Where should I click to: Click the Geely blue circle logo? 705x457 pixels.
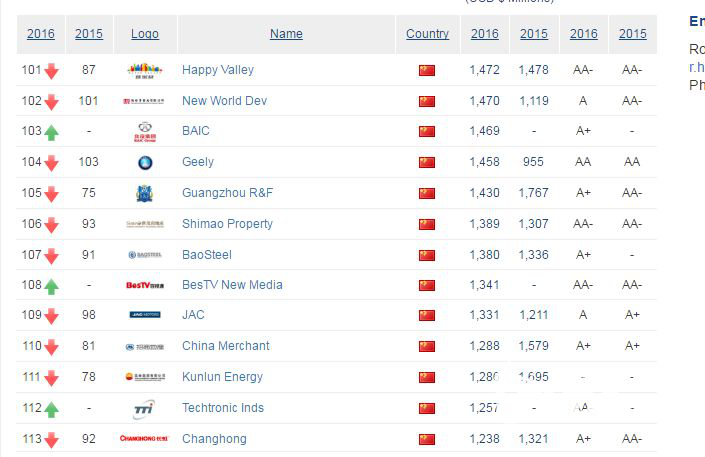coord(145,162)
